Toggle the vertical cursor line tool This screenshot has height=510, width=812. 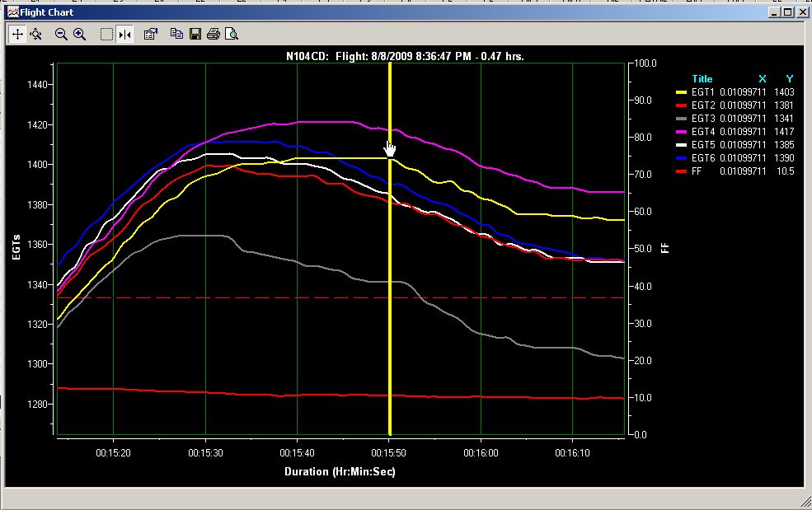pos(124,34)
